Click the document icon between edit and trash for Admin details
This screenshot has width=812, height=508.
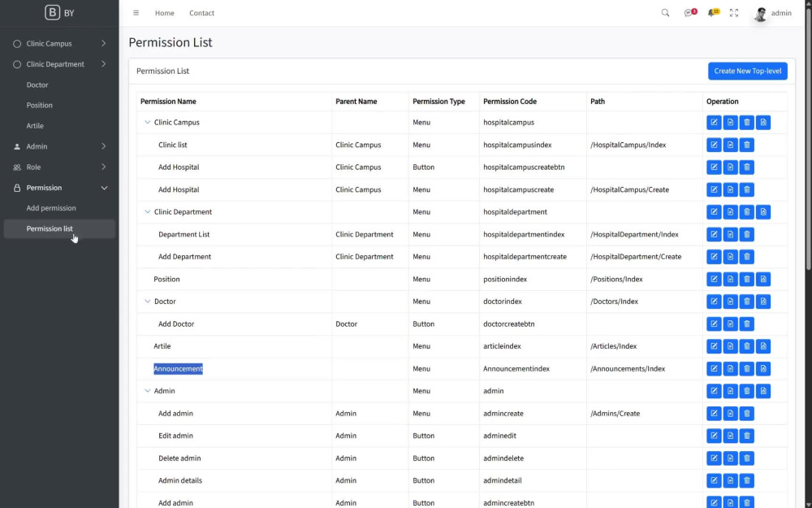[x=730, y=480]
